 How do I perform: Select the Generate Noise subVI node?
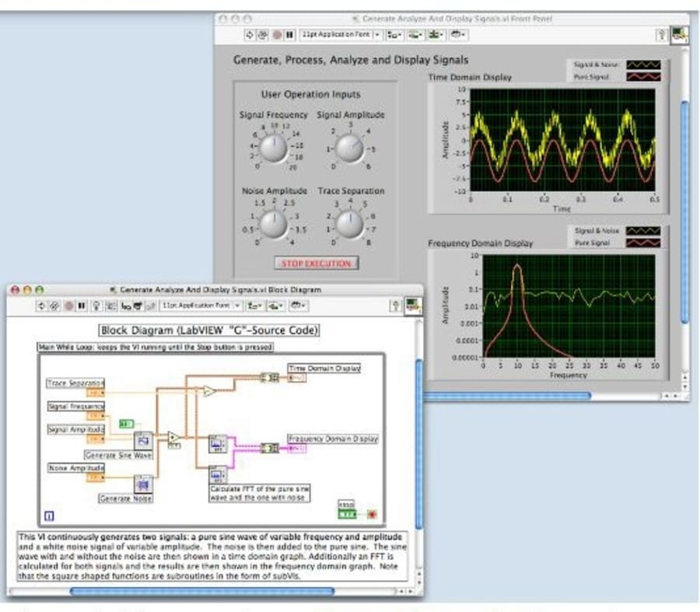[143, 484]
